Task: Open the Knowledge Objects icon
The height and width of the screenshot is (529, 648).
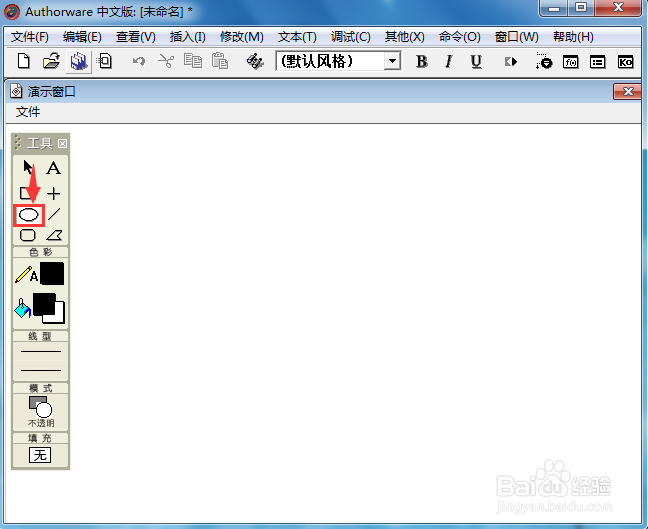Action: [625, 62]
